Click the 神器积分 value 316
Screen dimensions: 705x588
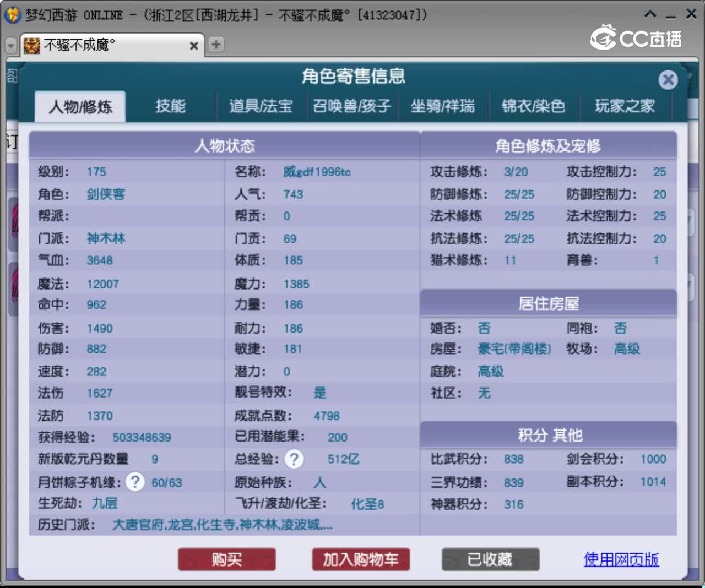[x=513, y=504]
